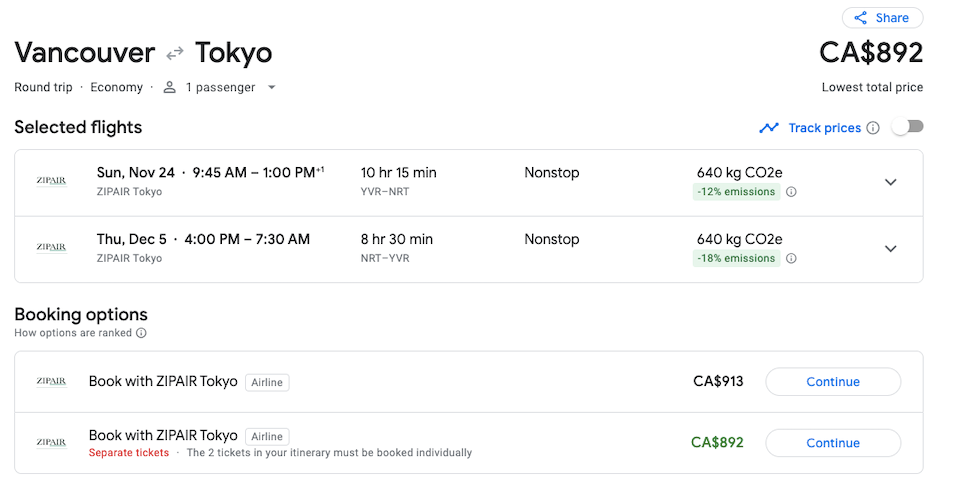The image size is (960, 482).
Task: Toggle the Track prices switch
Action: 907,127
